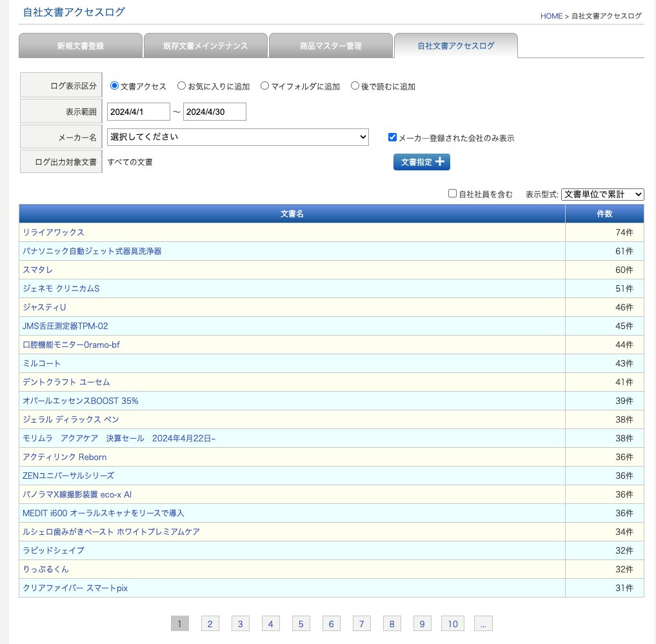Open the ミルコート link
This screenshot has height=644, width=656.
click(42, 363)
